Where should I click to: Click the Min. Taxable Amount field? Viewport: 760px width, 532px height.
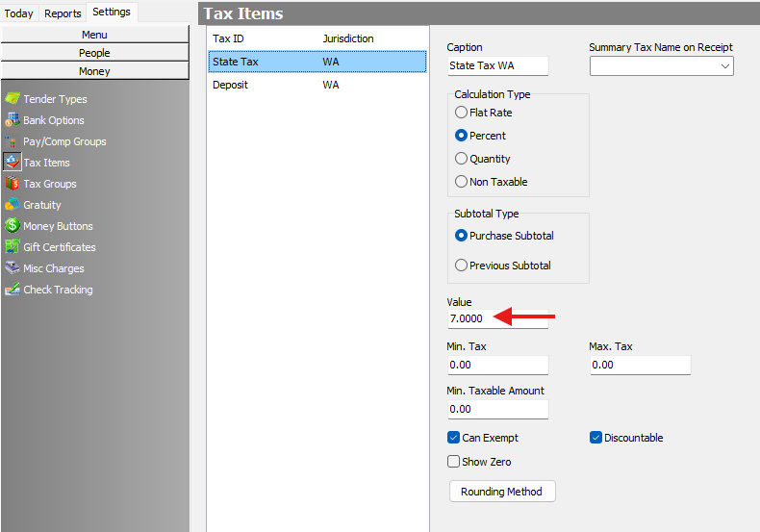[497, 409]
